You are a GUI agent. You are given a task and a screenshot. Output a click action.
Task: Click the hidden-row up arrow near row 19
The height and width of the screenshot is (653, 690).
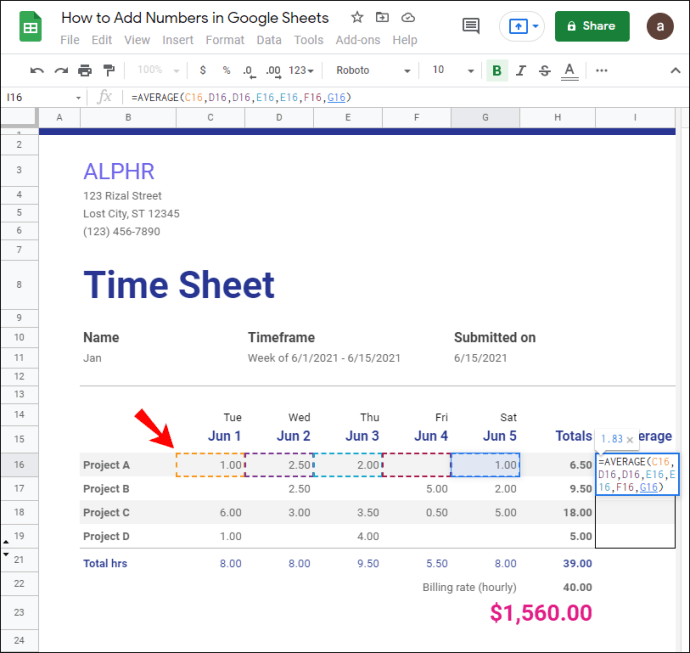coord(6,542)
